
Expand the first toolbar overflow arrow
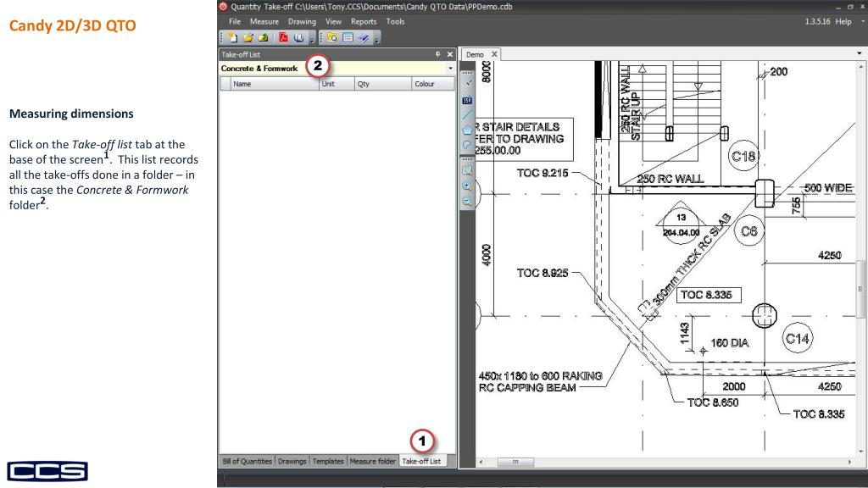point(312,39)
